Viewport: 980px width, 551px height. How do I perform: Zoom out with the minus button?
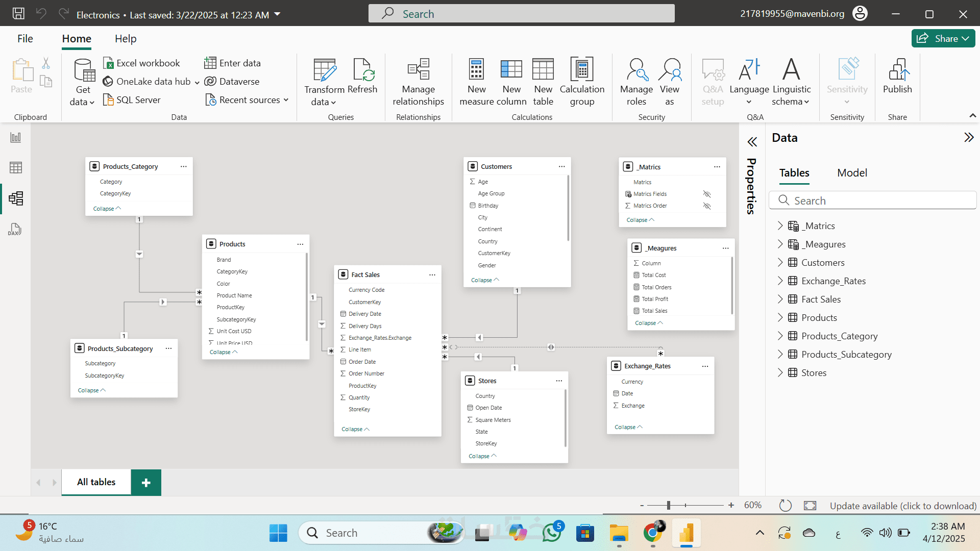coord(642,505)
